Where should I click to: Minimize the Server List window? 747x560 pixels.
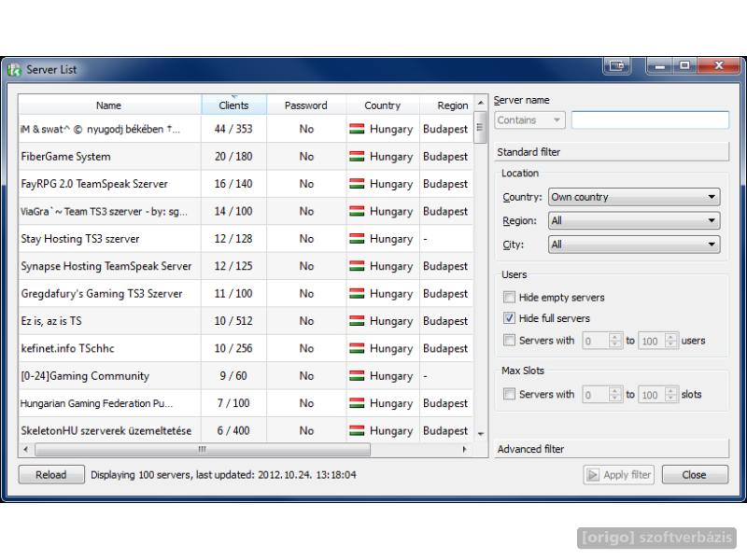(660, 65)
